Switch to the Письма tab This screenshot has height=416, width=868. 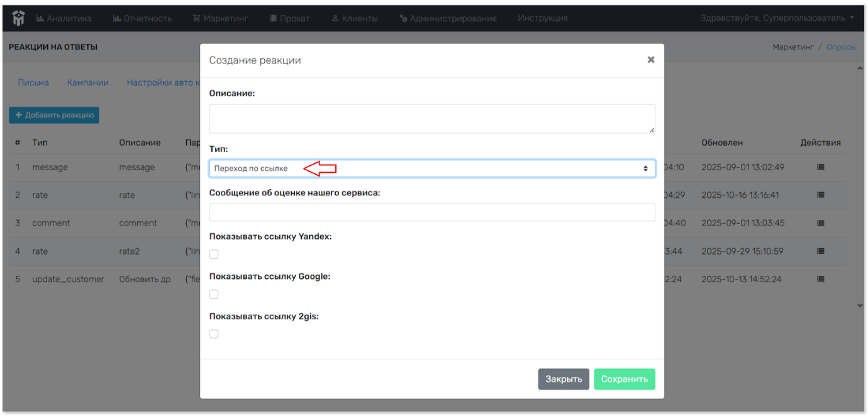[33, 82]
